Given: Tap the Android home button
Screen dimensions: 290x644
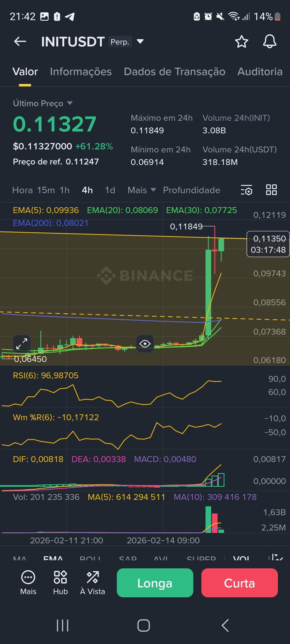Looking at the screenshot, I should pos(144,625).
